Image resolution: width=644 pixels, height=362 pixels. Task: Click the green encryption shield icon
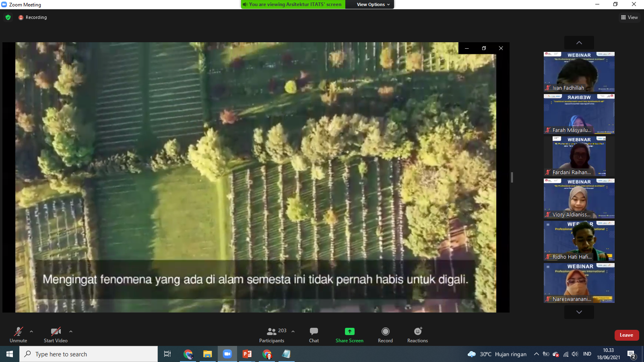pyautogui.click(x=8, y=17)
